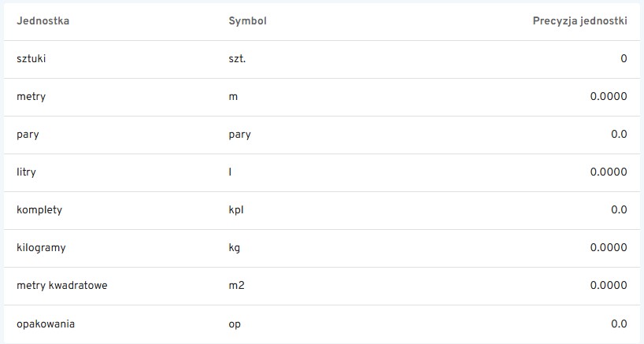The image size is (644, 344).
Task: Select the sztuki unit row name
Action: tap(32, 59)
